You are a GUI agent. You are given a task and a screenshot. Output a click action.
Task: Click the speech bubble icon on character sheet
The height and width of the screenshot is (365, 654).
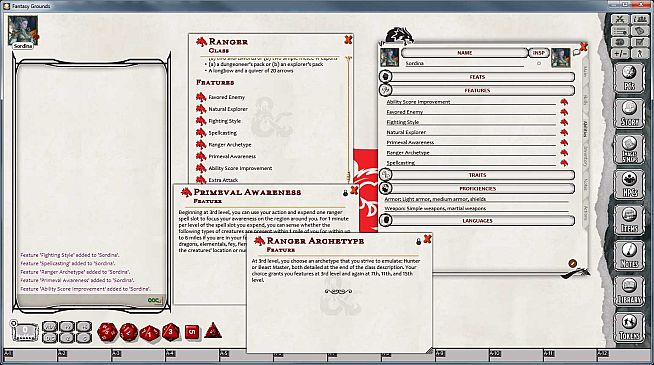576,53
